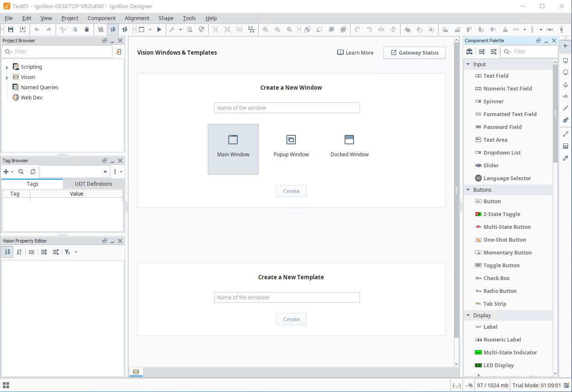
Task: Toggle tag communication off mode
Action: pyautogui.click(x=101, y=29)
